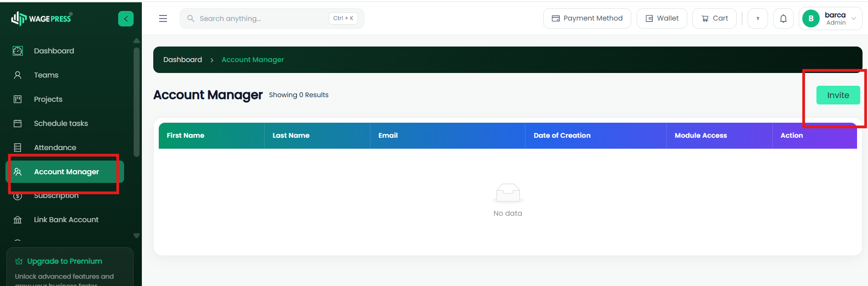Select Account Manager in the sidebar
The image size is (868, 286).
[65, 172]
